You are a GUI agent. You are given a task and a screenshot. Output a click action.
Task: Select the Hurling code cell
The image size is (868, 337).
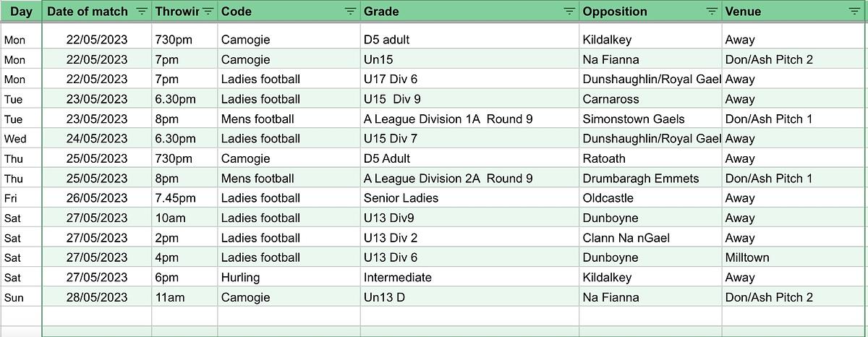(289, 277)
